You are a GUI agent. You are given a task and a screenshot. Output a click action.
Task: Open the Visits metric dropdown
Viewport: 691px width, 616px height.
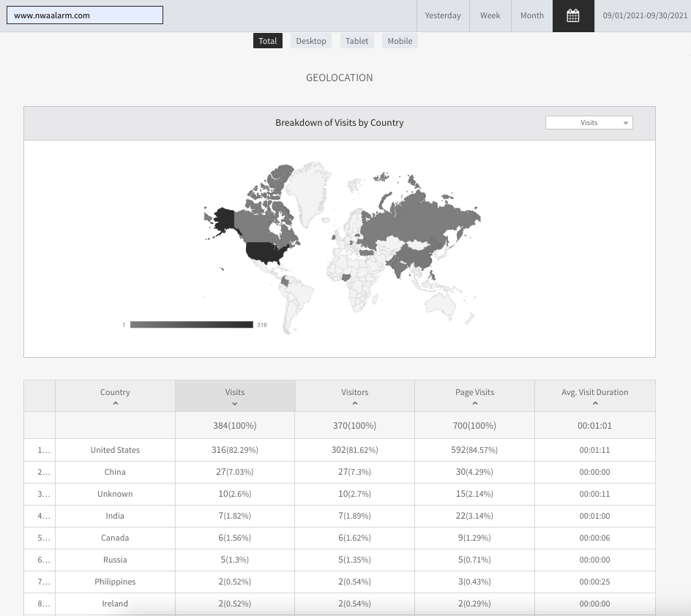pyautogui.click(x=589, y=123)
